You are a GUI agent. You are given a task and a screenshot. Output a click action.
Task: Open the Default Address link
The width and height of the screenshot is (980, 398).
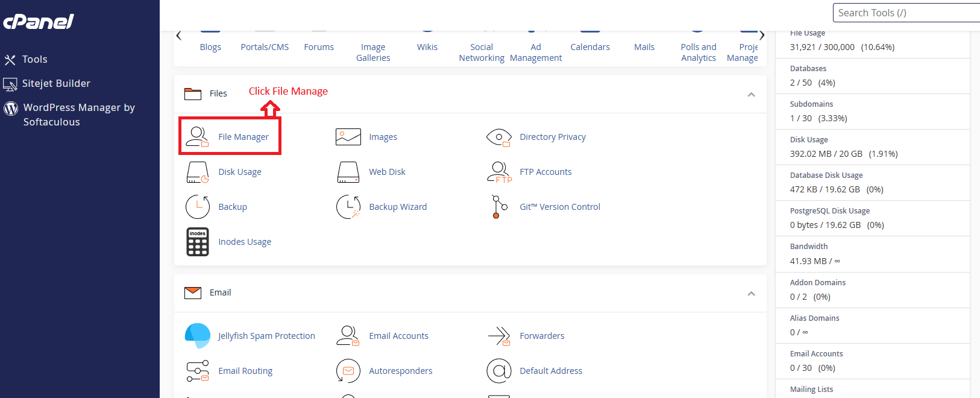click(x=551, y=371)
